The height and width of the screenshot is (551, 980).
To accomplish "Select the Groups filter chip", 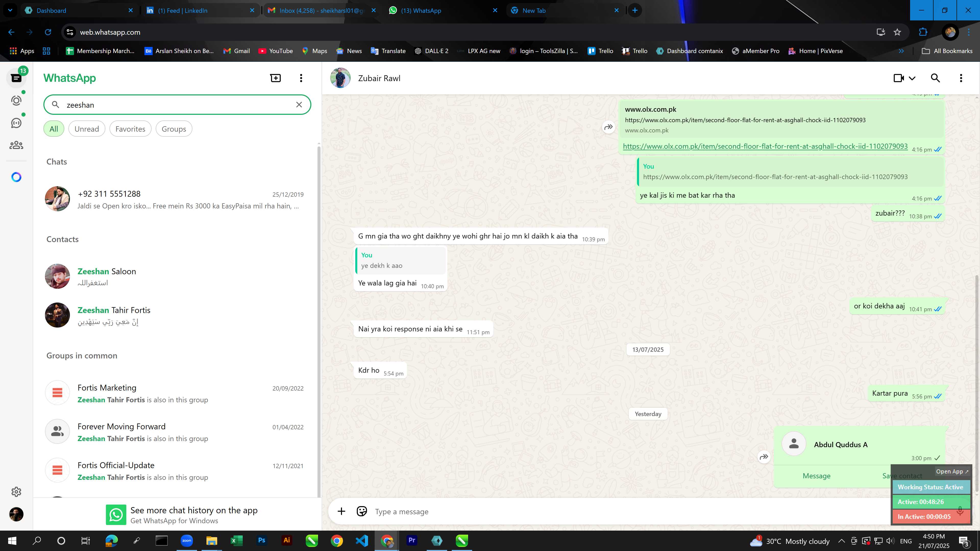I will pyautogui.click(x=174, y=129).
